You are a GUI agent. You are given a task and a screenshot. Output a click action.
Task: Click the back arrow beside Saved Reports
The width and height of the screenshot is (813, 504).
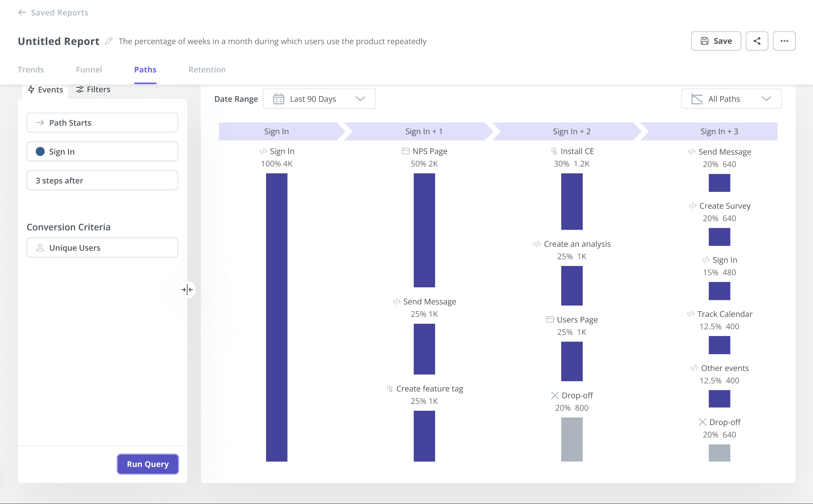click(x=22, y=12)
